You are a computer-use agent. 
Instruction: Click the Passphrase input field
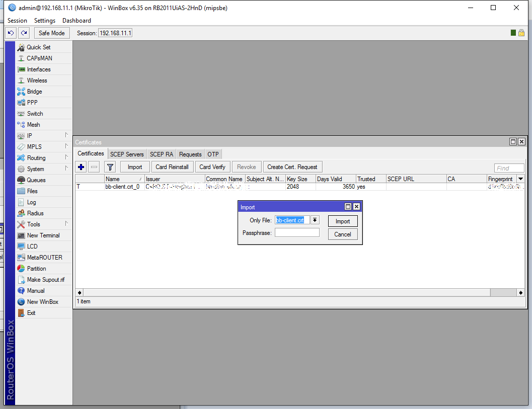(x=297, y=232)
